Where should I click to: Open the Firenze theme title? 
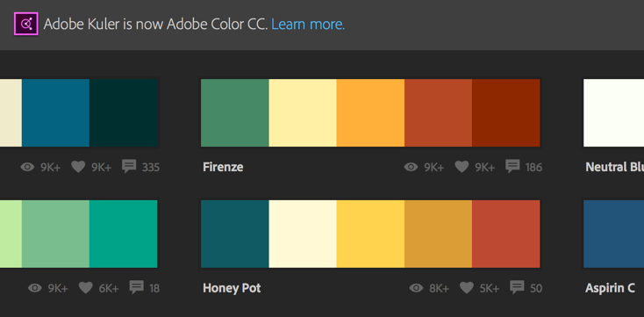pos(223,167)
